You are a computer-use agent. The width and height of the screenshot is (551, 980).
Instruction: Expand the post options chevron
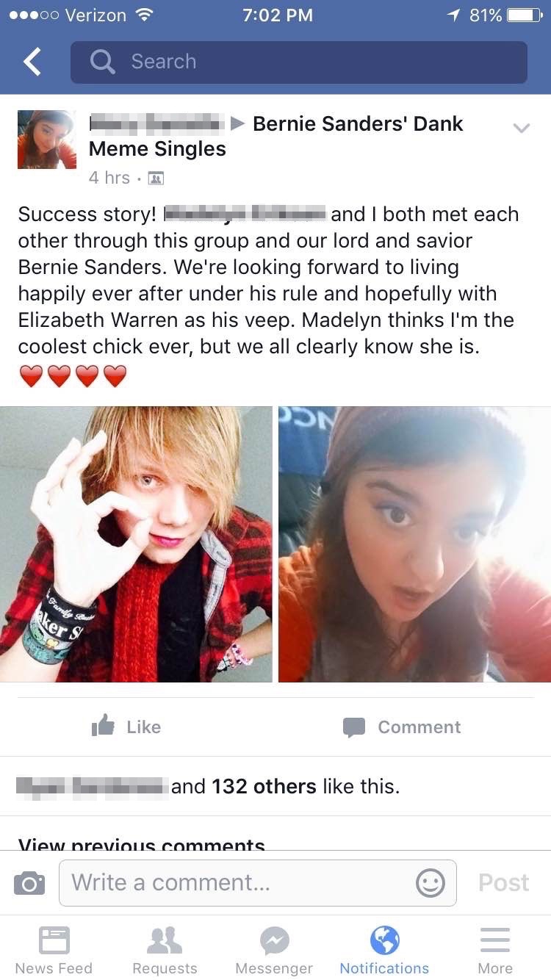click(521, 128)
